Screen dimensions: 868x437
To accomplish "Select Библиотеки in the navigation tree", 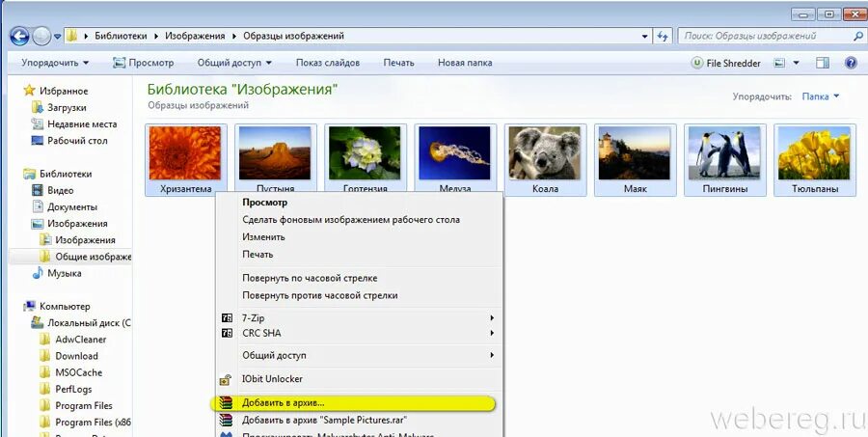I will [x=58, y=174].
